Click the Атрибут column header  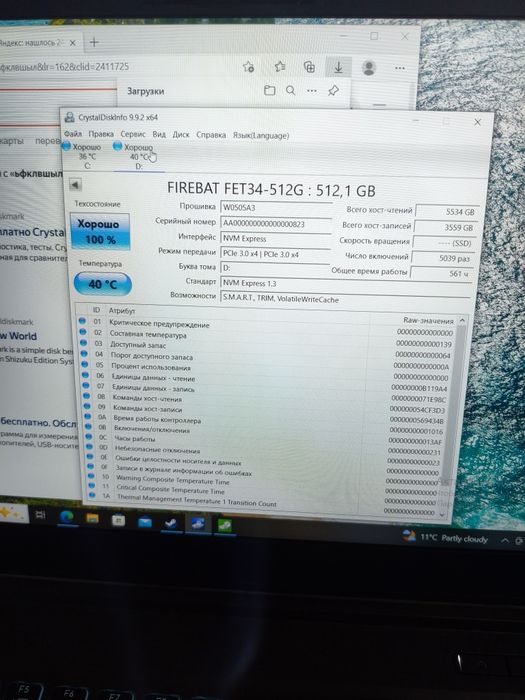point(121,310)
